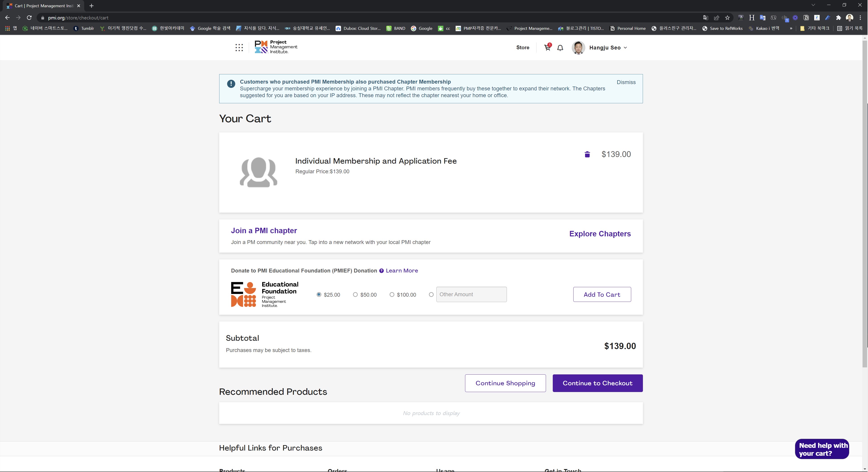Choose the $25.00 donation radio

pyautogui.click(x=319, y=294)
